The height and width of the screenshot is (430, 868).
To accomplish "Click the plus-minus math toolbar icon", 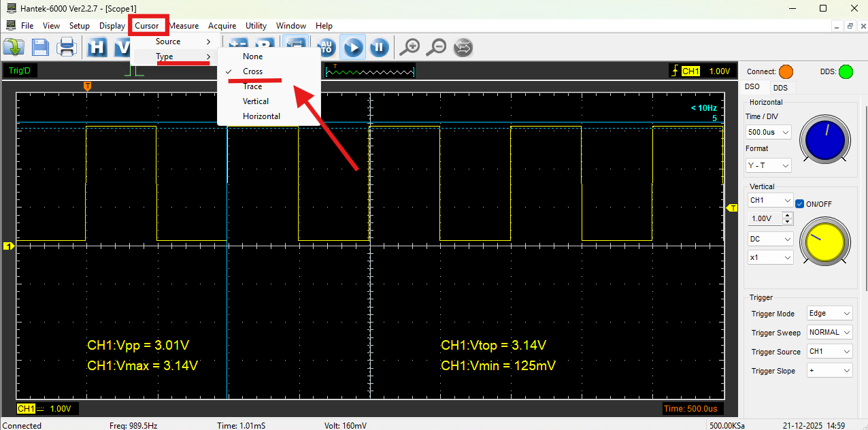I will [238, 41].
